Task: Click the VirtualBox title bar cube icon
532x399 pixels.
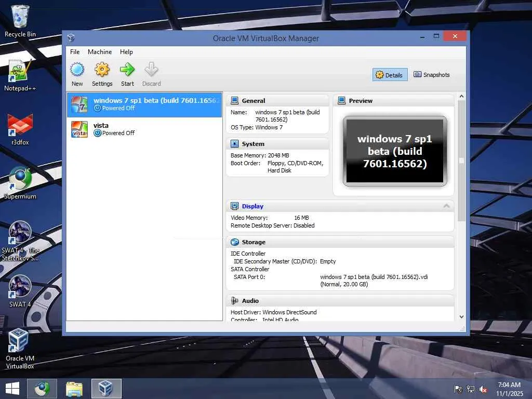Action: pyautogui.click(x=71, y=37)
